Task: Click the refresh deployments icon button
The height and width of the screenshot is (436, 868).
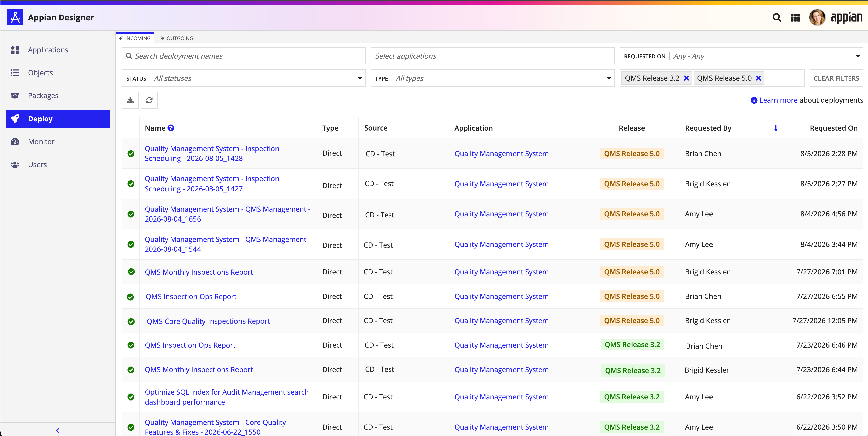Action: (x=149, y=100)
